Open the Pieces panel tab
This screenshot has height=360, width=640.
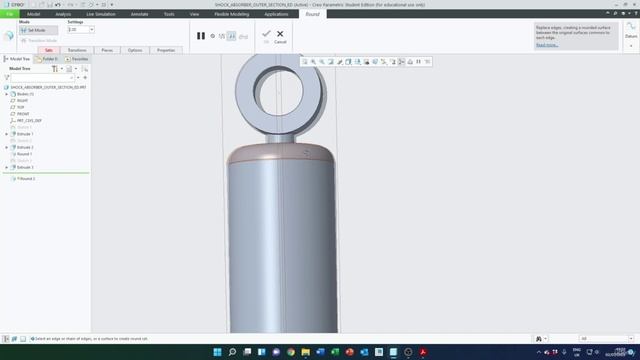point(107,50)
